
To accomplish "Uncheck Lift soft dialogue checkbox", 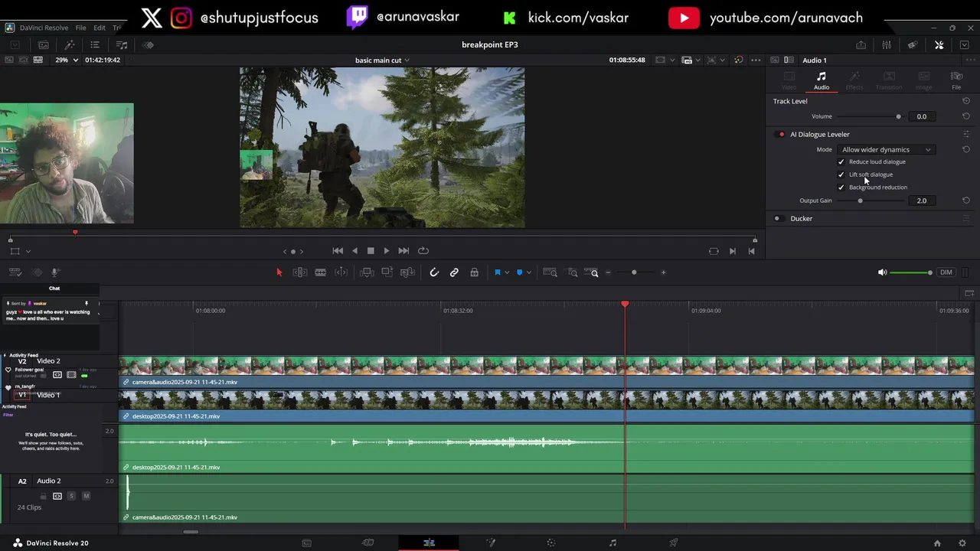I will pyautogui.click(x=841, y=174).
